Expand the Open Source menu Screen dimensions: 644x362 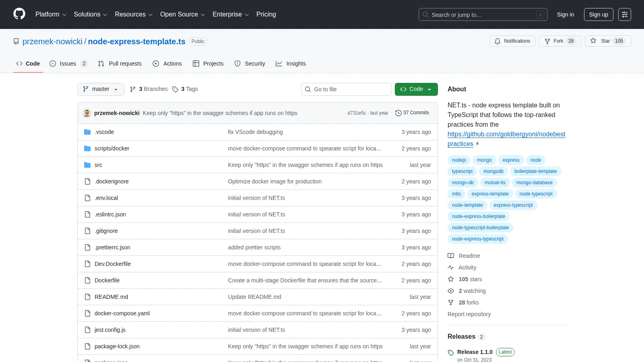coord(183,14)
